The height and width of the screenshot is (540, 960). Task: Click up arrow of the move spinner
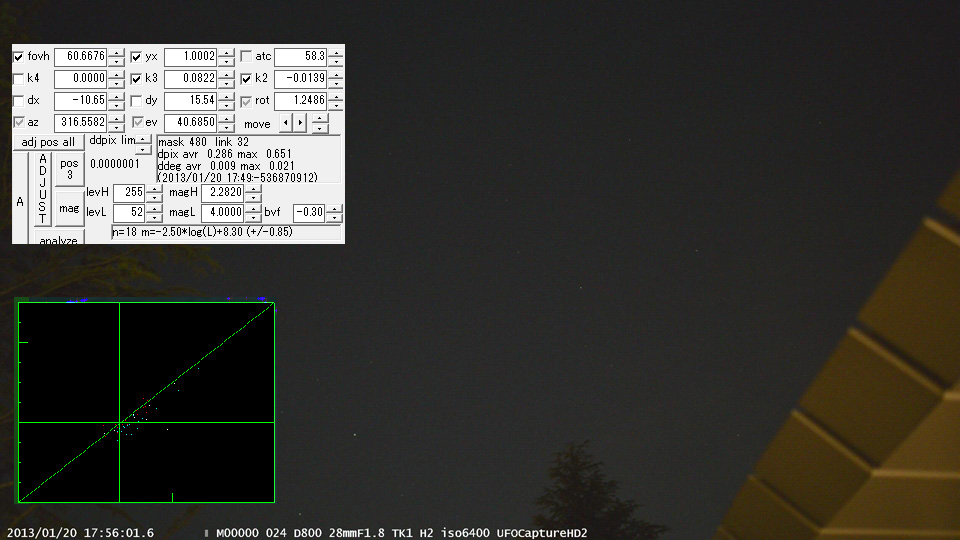tap(319, 118)
